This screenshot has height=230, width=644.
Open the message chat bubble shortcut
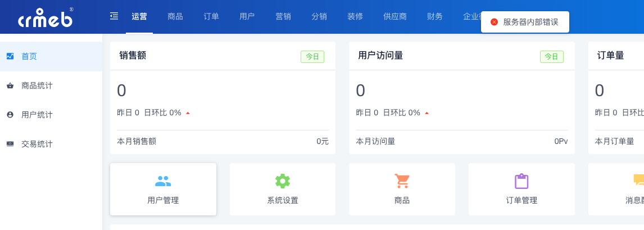638,181
